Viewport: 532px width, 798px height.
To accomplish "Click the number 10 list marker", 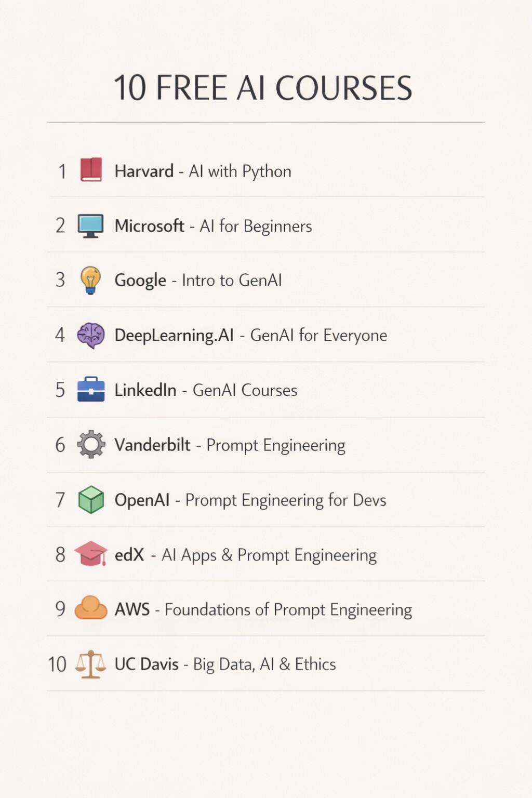I will point(57,664).
